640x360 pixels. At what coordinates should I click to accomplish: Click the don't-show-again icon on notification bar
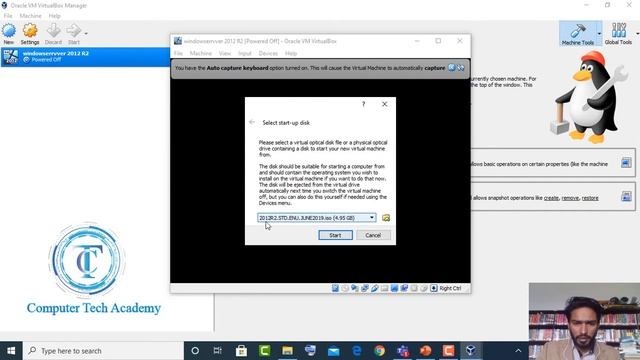461,68
